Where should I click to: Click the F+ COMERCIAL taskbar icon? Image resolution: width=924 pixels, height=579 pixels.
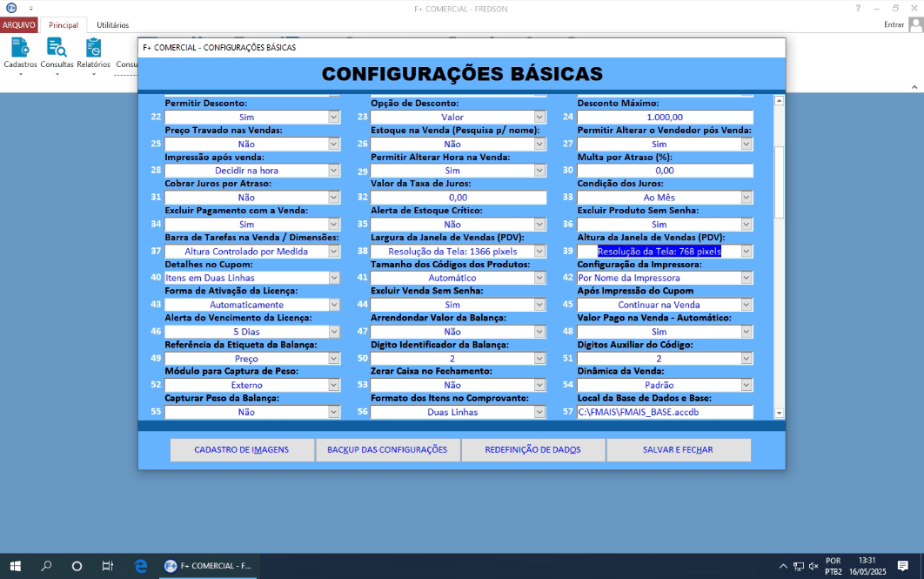pos(209,566)
